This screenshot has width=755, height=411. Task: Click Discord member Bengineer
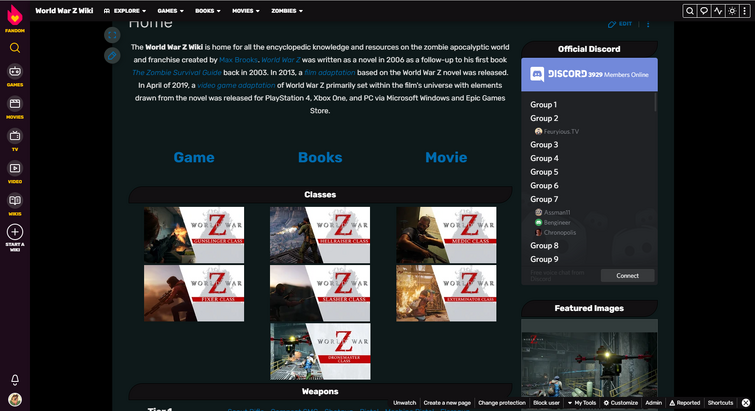pyautogui.click(x=553, y=222)
